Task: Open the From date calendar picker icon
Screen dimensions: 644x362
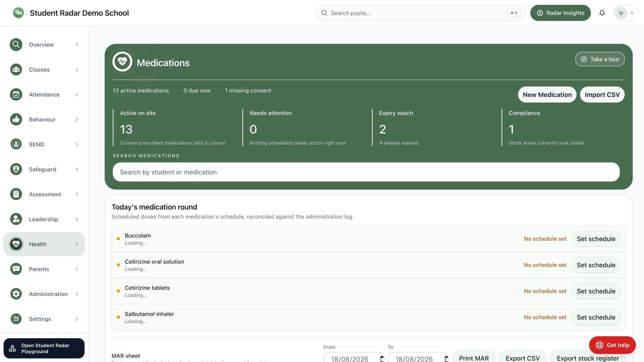Action: [x=382, y=359]
